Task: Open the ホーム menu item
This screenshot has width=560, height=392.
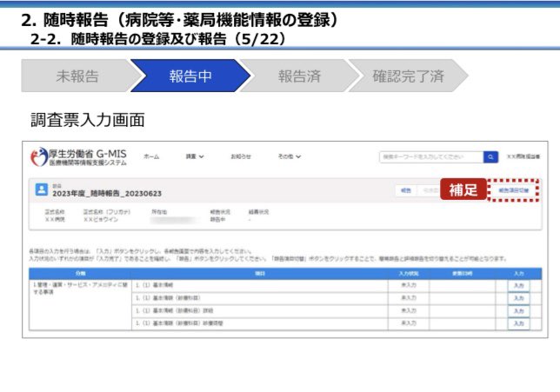Action: tap(151, 156)
